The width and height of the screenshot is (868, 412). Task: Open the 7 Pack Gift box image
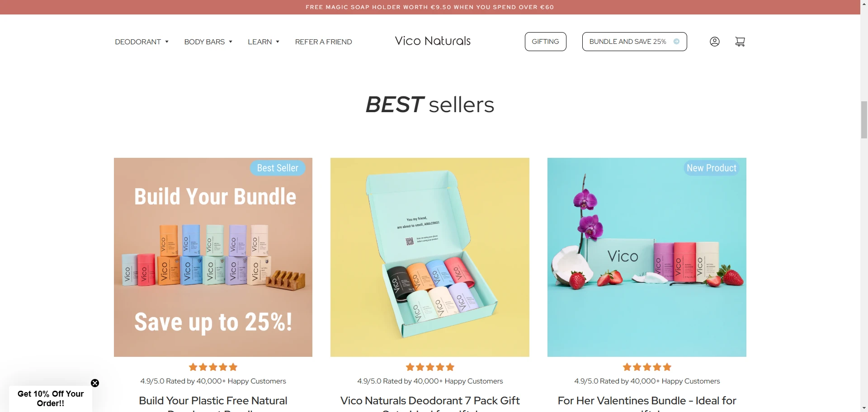pyautogui.click(x=430, y=257)
